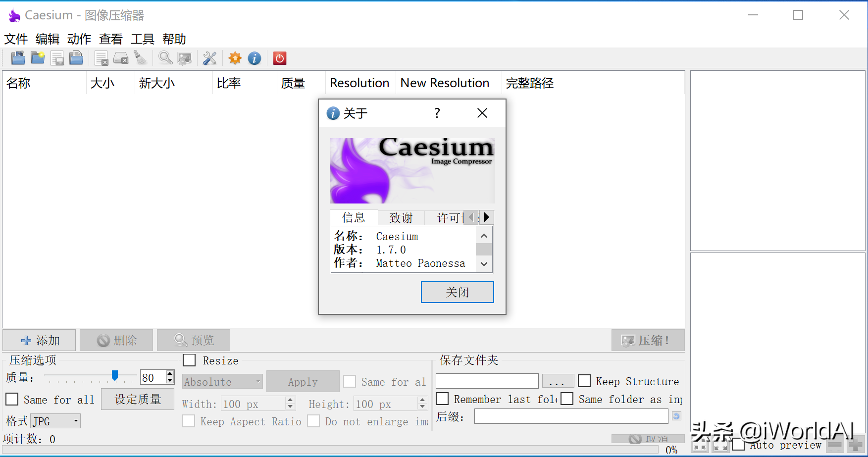The height and width of the screenshot is (457, 868).
Task: Click the fit-to-window preview icon
Action: click(x=700, y=445)
